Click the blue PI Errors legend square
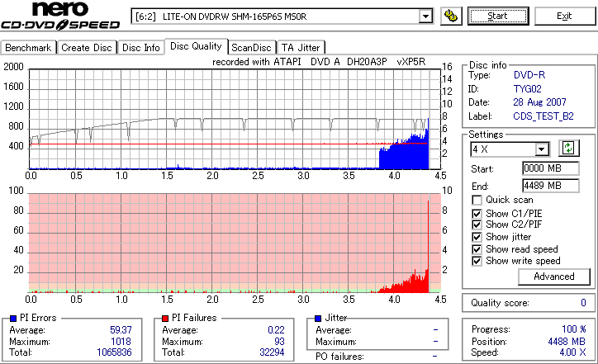 [13, 318]
